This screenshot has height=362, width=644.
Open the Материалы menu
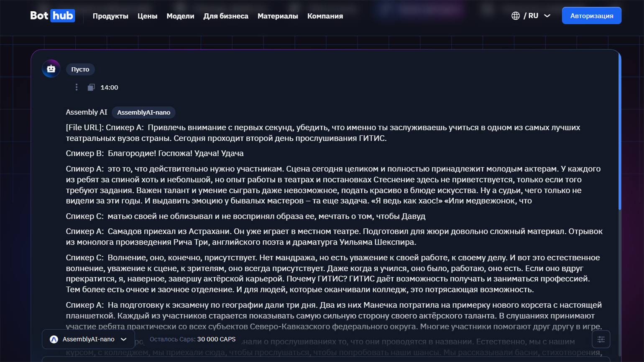(278, 16)
